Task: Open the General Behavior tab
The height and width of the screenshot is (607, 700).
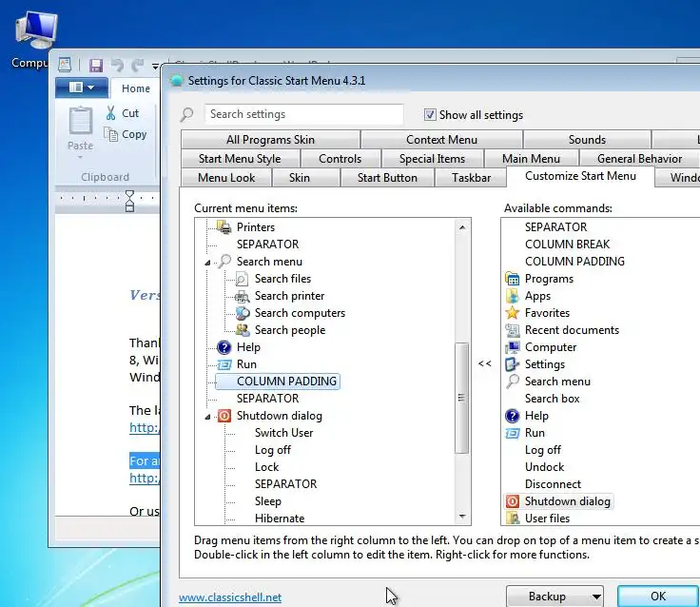Action: 639,159
